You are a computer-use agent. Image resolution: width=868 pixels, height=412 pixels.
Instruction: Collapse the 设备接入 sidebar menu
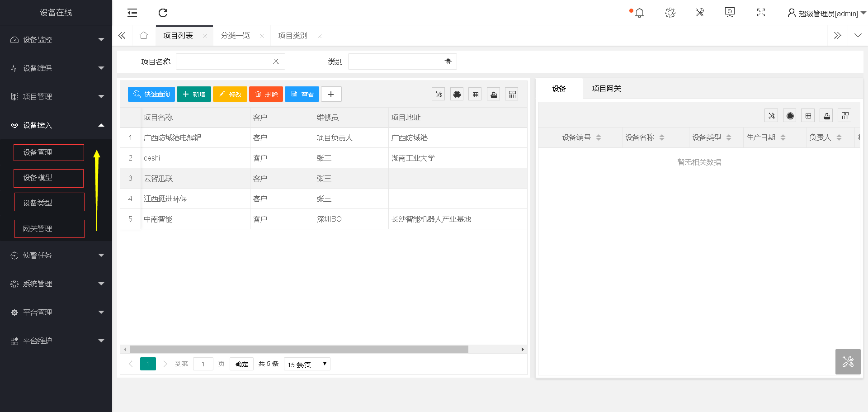[56, 125]
